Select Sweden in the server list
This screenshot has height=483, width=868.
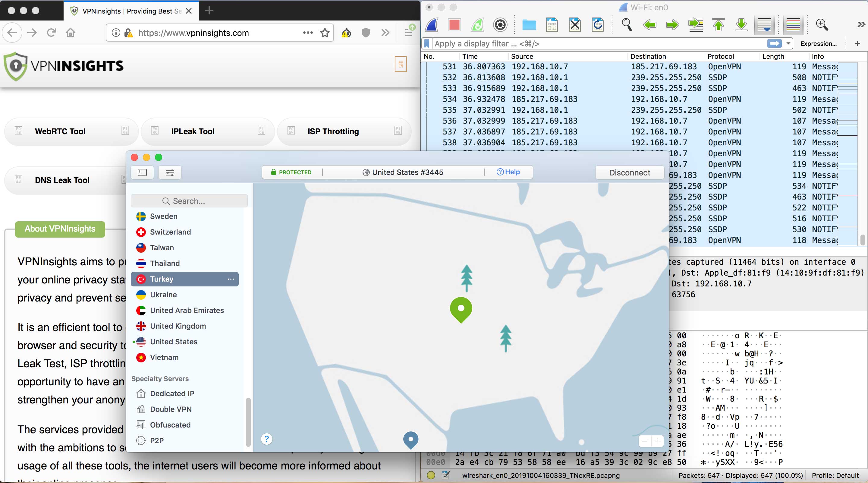click(185, 216)
